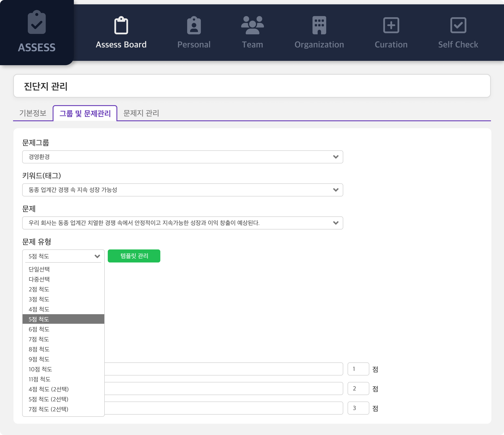
Task: Select 4점 척도 (2선택) option
Action: point(49,389)
